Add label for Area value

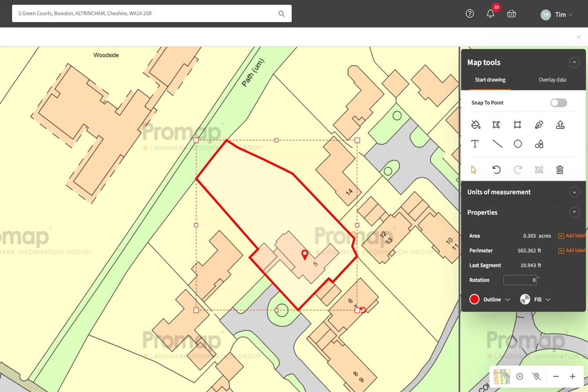click(572, 236)
